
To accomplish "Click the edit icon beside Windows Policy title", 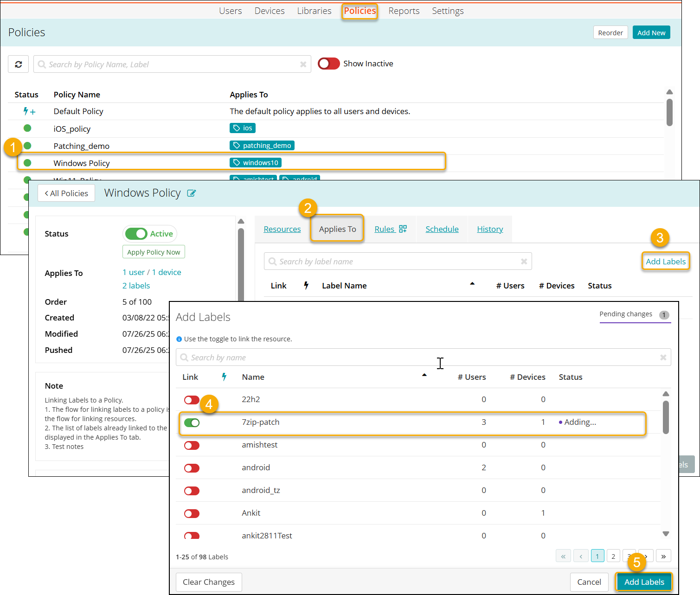I will (191, 193).
